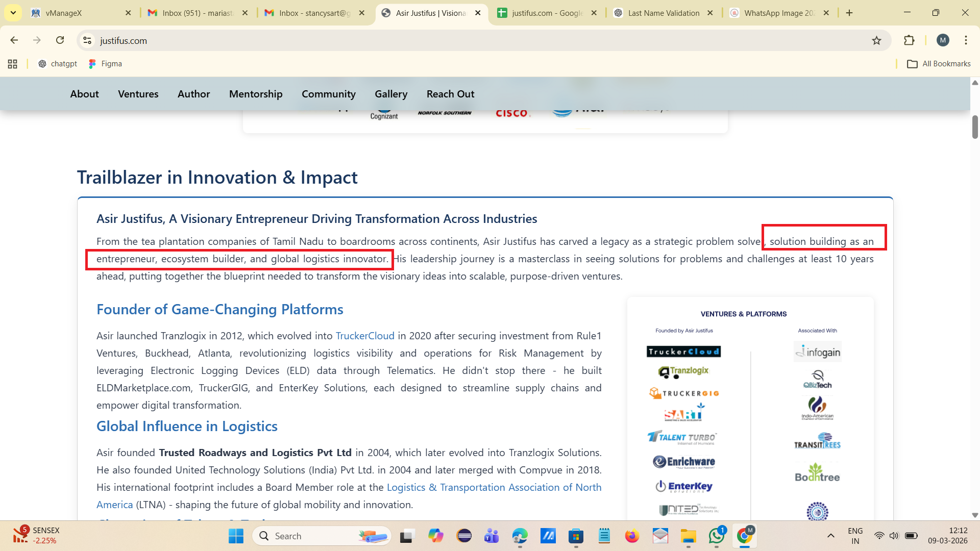Open WhatsApp from the taskbar
Image resolution: width=980 pixels, height=551 pixels.
(716, 536)
